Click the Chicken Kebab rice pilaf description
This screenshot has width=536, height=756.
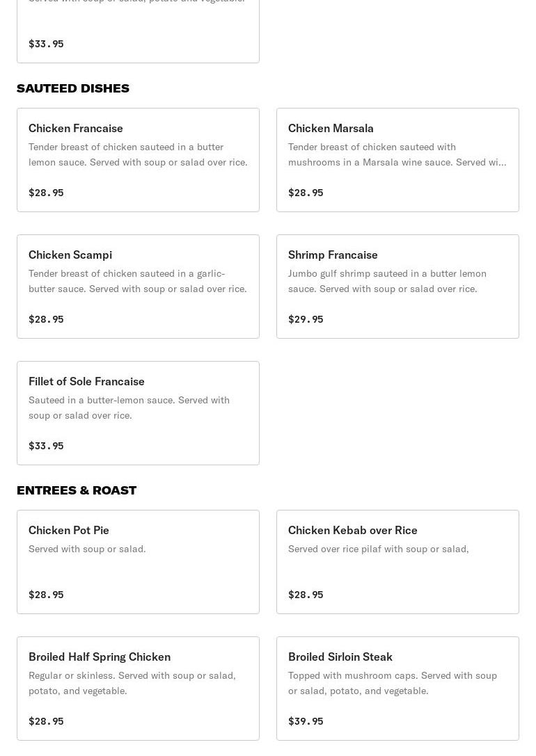click(378, 549)
